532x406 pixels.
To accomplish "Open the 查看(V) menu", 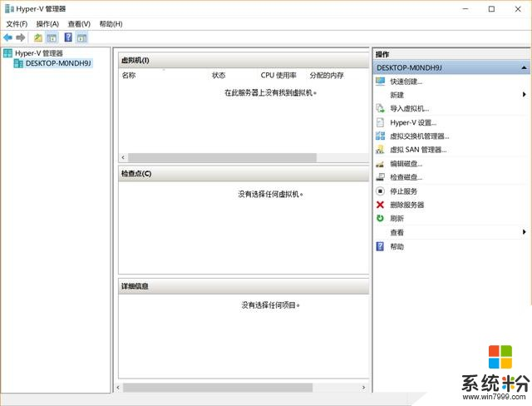I will [79, 24].
